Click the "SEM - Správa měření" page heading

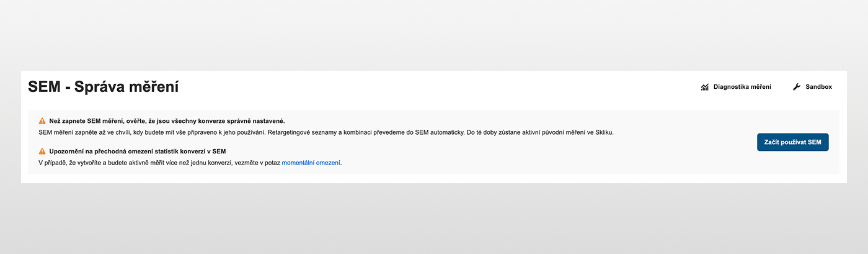click(104, 87)
